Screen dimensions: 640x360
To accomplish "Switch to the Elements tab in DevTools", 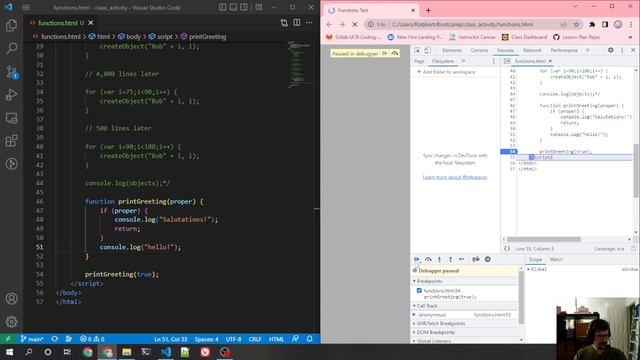I will pyautogui.click(x=452, y=50).
